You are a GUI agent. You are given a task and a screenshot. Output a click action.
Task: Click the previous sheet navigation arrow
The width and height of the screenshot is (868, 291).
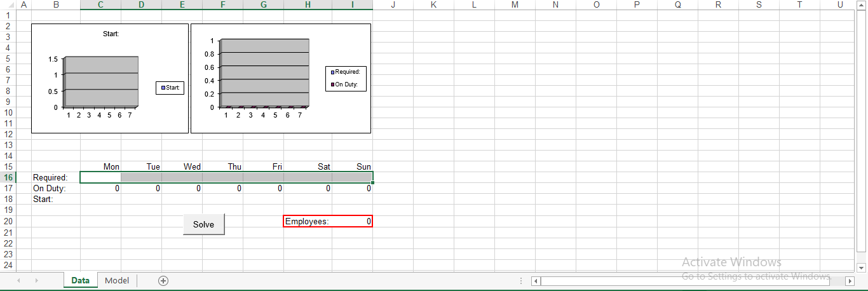click(18, 280)
